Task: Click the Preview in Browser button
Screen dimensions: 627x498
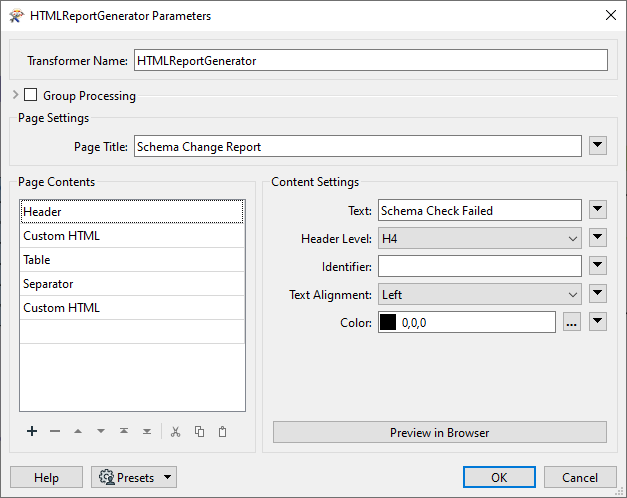Action: pos(439,432)
